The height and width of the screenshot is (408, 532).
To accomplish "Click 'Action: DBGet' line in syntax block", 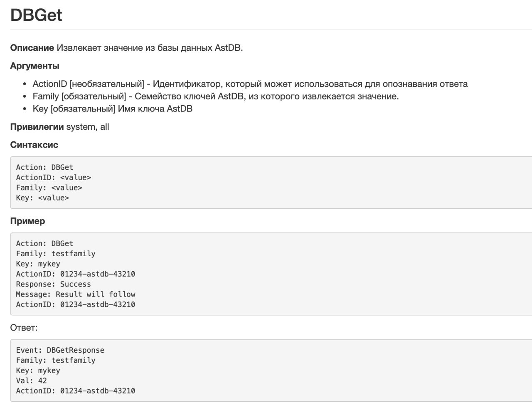I will (x=44, y=167).
